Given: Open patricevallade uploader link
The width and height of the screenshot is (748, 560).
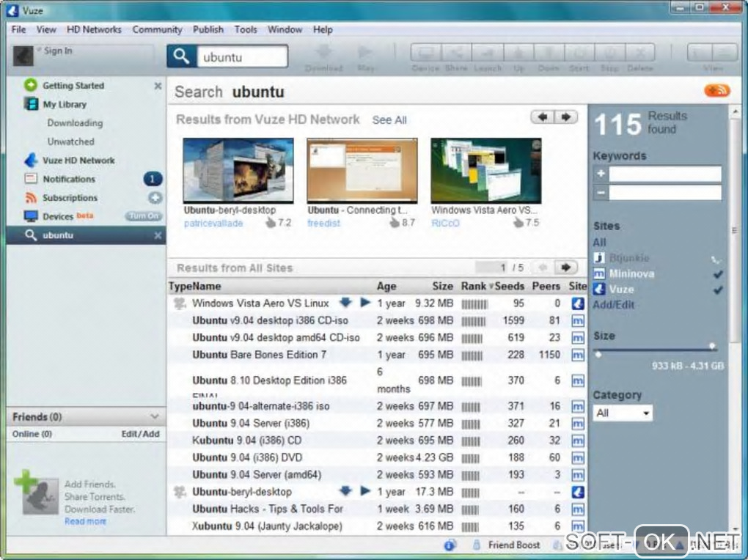Looking at the screenshot, I should click(213, 224).
